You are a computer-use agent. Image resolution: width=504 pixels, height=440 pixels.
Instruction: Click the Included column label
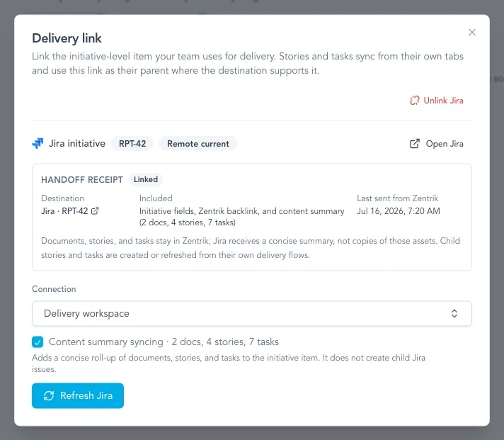point(156,198)
